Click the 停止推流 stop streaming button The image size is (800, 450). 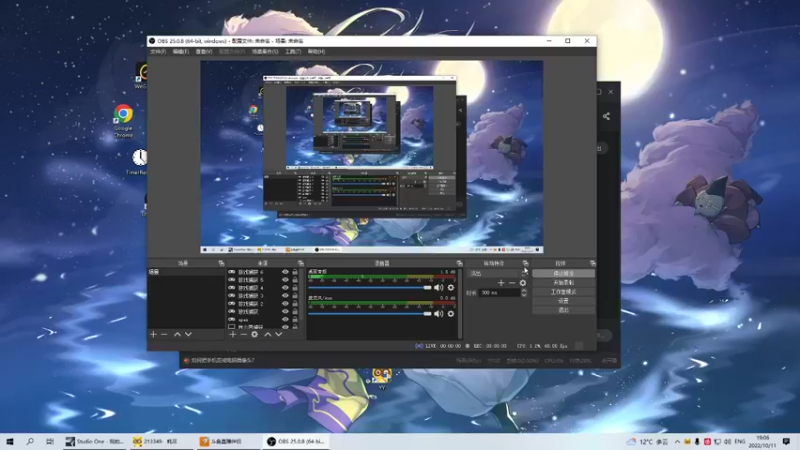563,273
